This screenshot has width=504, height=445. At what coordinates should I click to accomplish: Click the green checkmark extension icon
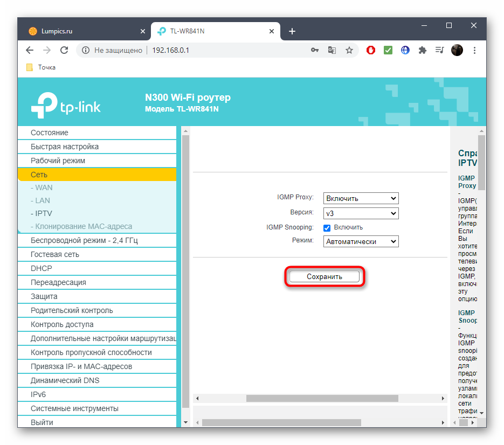[388, 50]
